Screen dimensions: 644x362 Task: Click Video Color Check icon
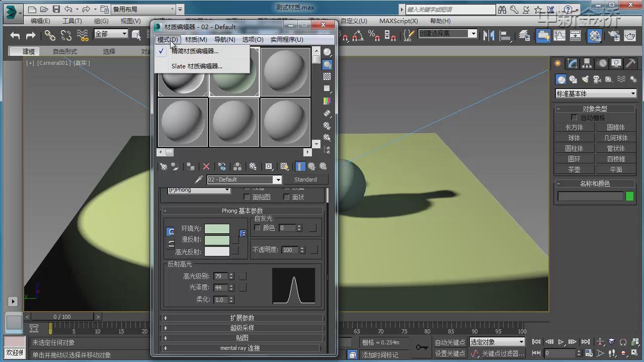(x=327, y=101)
